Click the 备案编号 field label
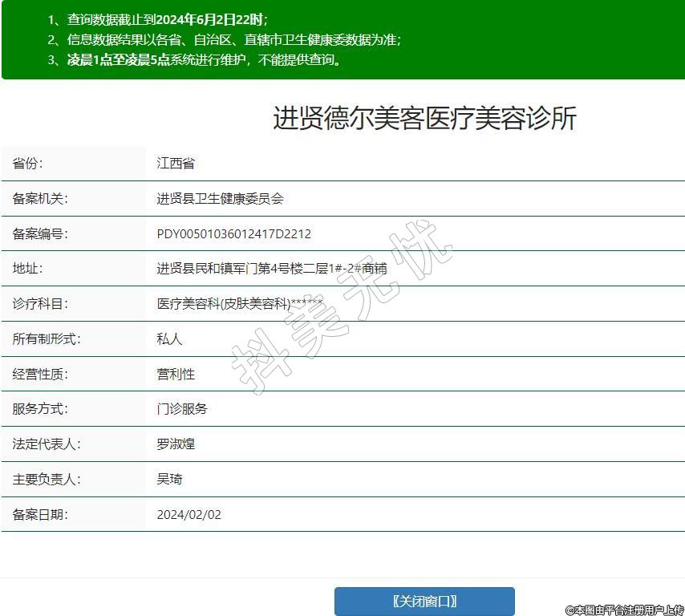 [x=40, y=234]
